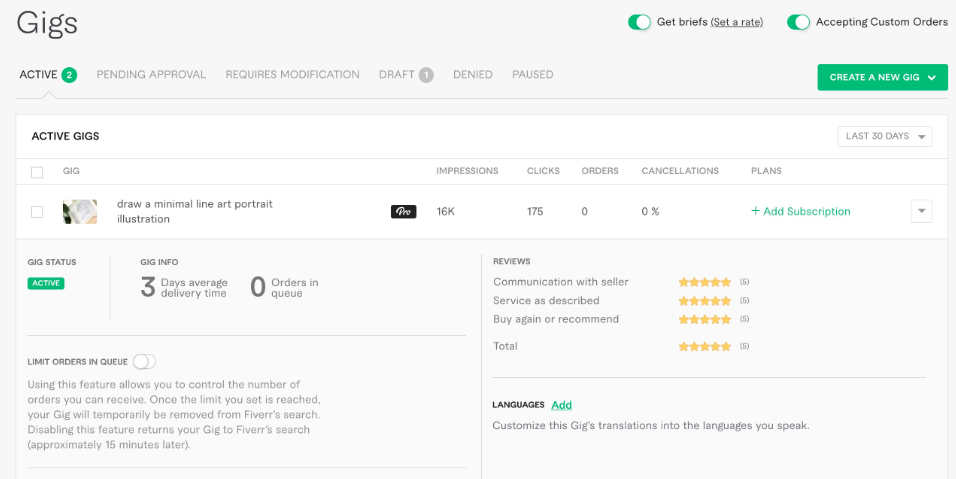Viewport: 956px width, 479px height.
Task: Click the Communication with seller star rating
Action: [x=704, y=282]
